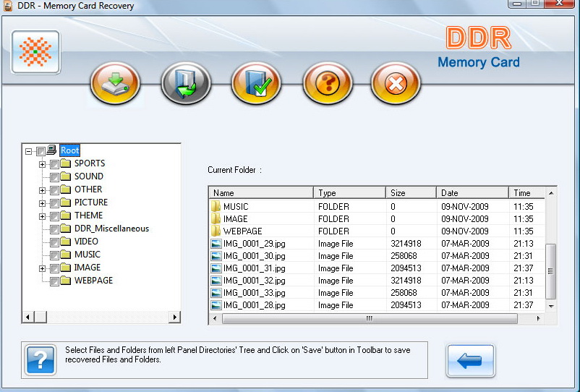Expand the THEME folder in tree

43,216
